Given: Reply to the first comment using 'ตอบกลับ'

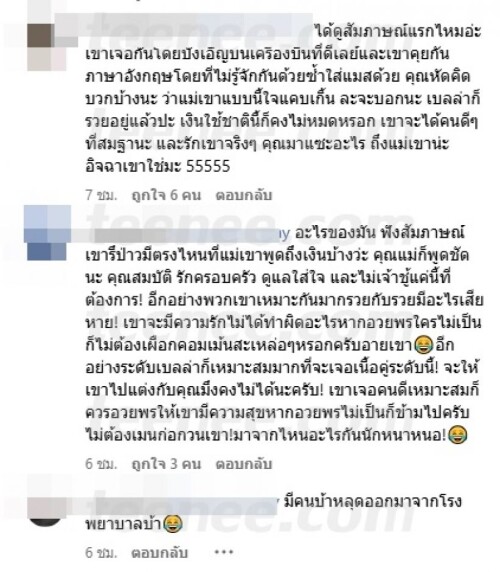Looking at the screenshot, I should pyautogui.click(x=244, y=195).
